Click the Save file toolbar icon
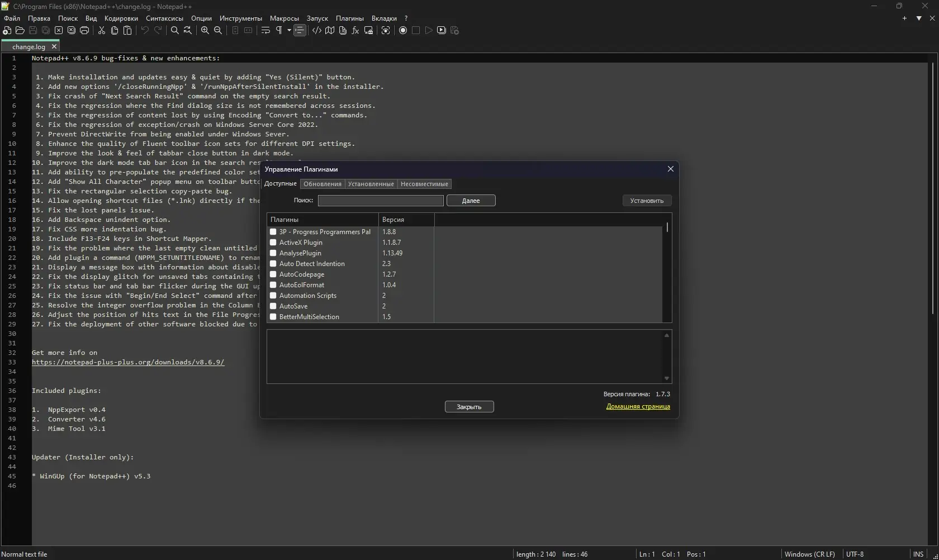 click(33, 31)
